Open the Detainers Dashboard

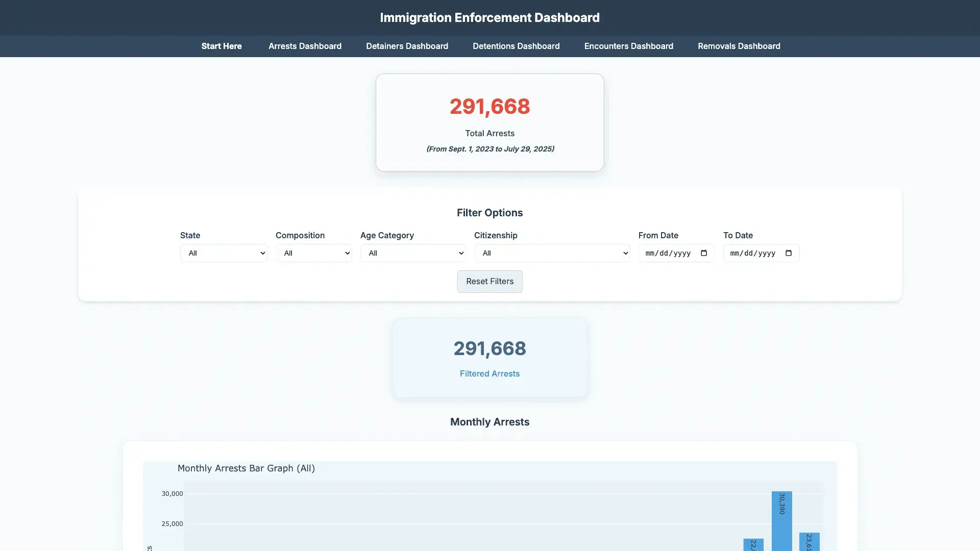tap(407, 46)
